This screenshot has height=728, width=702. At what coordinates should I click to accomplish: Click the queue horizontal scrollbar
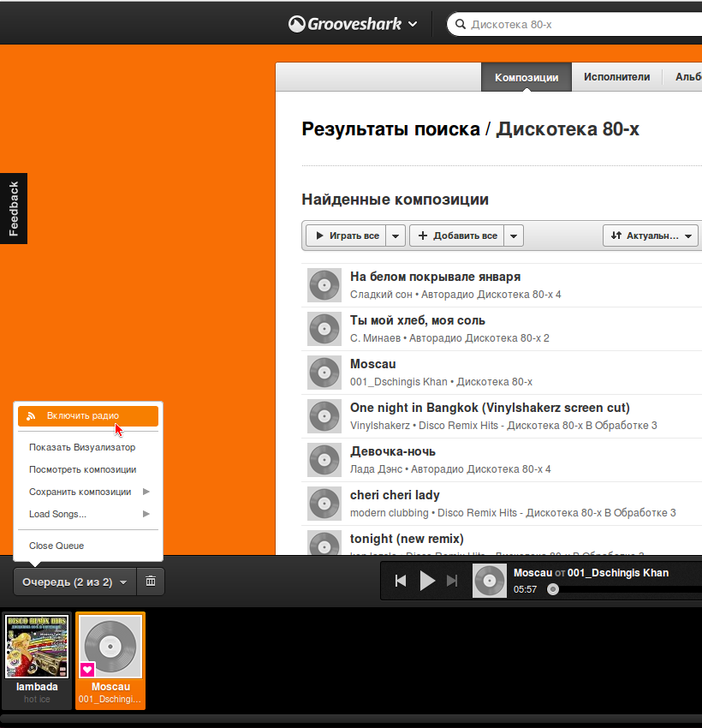(x=351, y=720)
